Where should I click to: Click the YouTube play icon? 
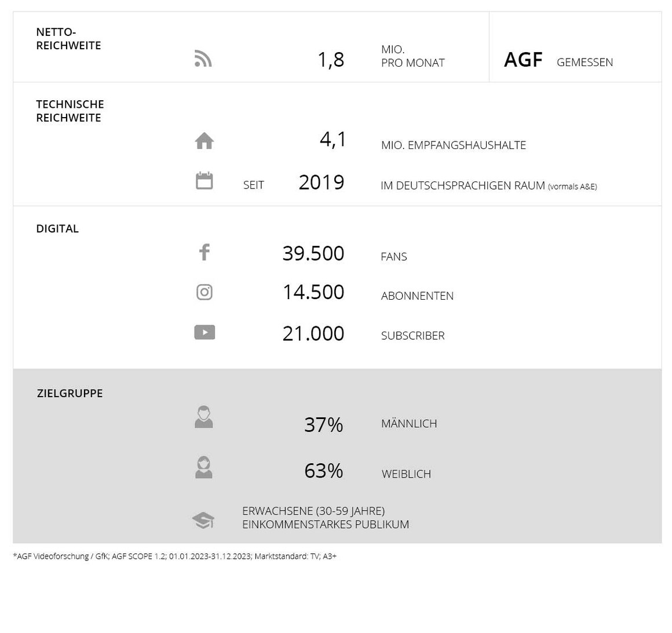pos(204,332)
